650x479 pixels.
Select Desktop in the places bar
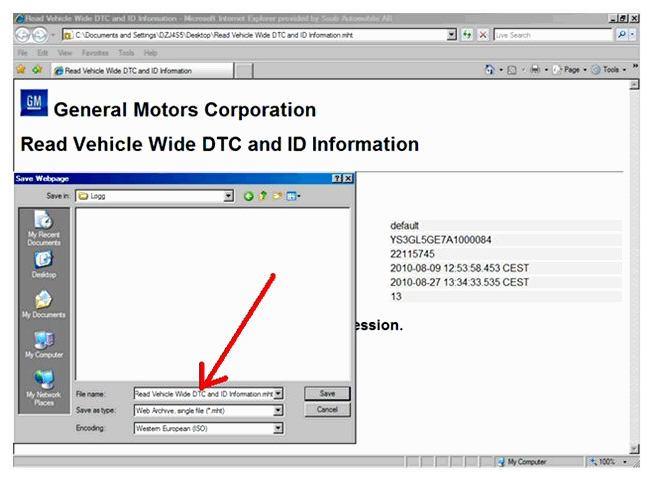(44, 264)
